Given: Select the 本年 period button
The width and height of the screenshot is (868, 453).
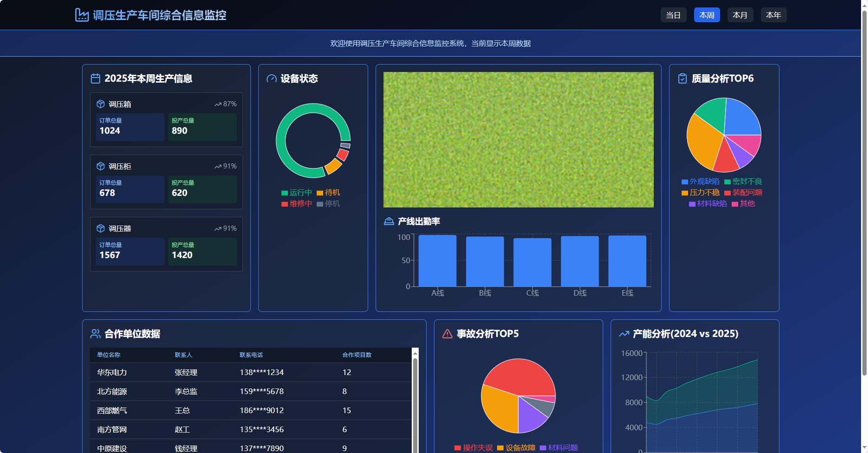Looking at the screenshot, I should [773, 15].
